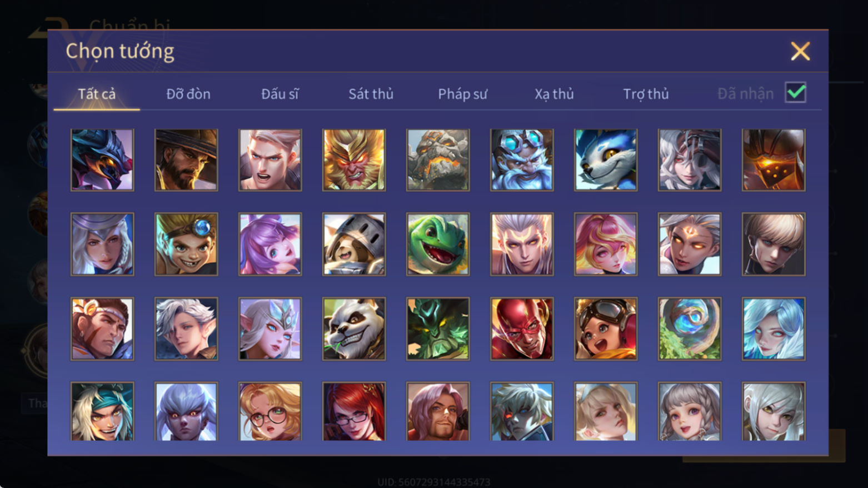Image resolution: width=868 pixels, height=488 pixels.
Task: Select the red-haired hero with glasses
Action: [x=354, y=411]
